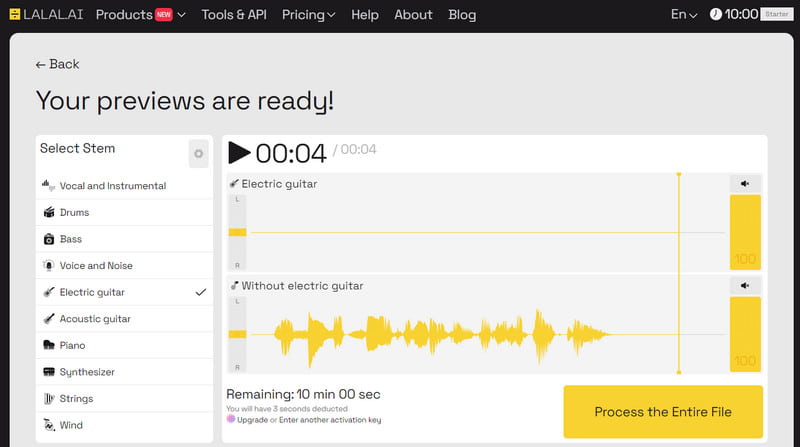This screenshot has height=447, width=800.
Task: Click the play button beside the timer
Action: click(x=239, y=153)
